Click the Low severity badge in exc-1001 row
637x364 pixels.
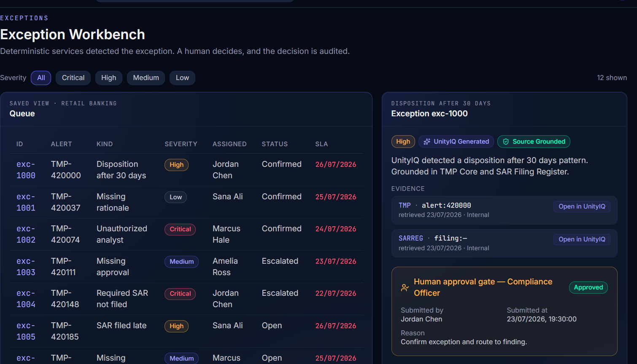(175, 197)
